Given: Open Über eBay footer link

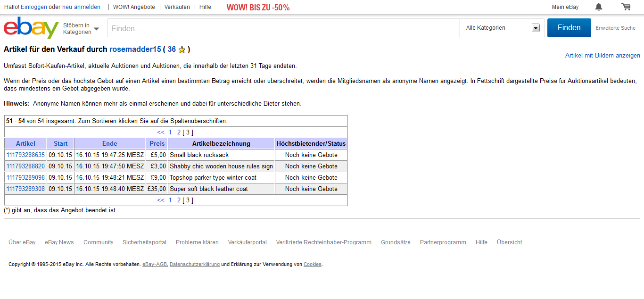Looking at the screenshot, I should click(22, 242).
